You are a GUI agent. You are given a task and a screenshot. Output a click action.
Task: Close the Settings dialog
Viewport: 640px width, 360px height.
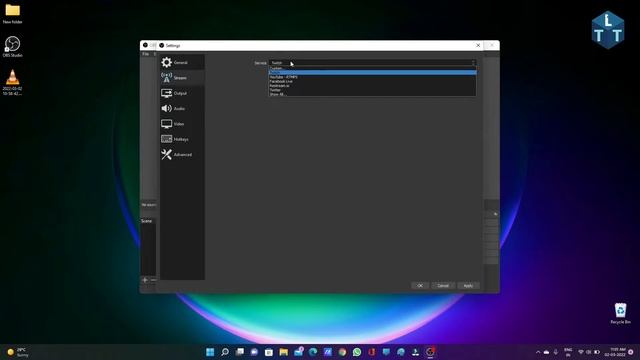(478, 45)
